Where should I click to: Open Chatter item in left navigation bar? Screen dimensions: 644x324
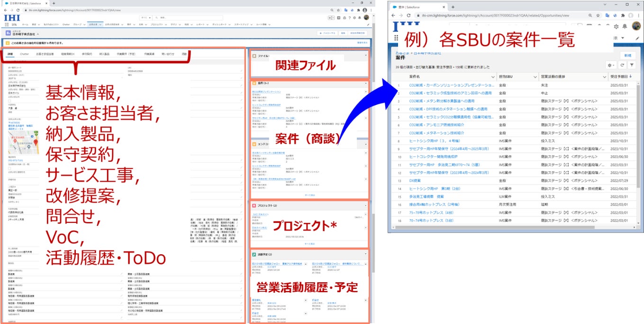pos(65,24)
